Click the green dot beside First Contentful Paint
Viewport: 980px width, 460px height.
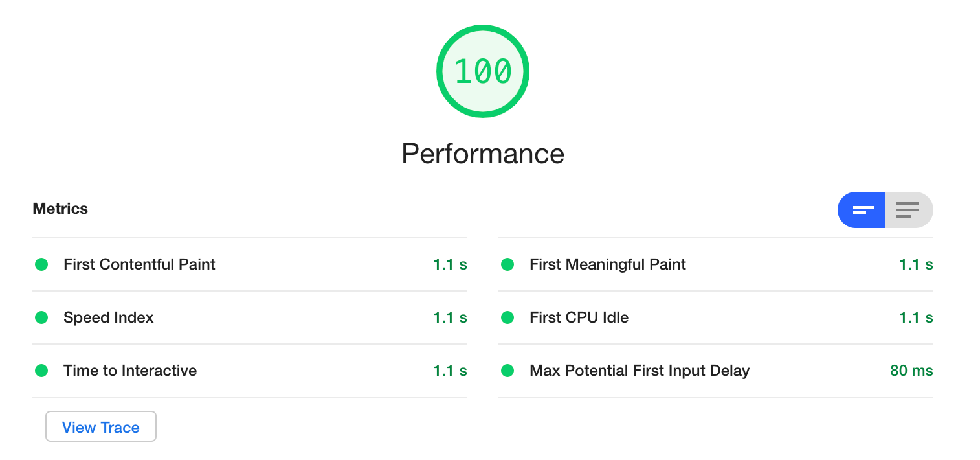(x=41, y=264)
